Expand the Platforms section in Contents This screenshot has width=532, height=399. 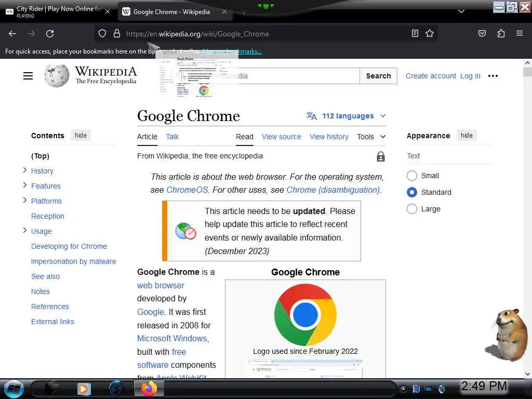pos(24,200)
